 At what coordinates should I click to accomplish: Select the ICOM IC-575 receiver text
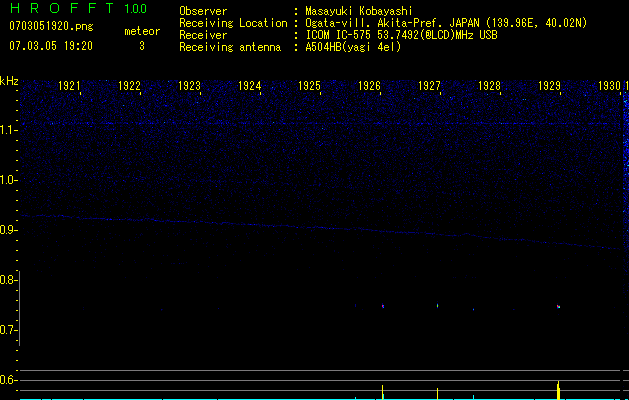[401, 35]
